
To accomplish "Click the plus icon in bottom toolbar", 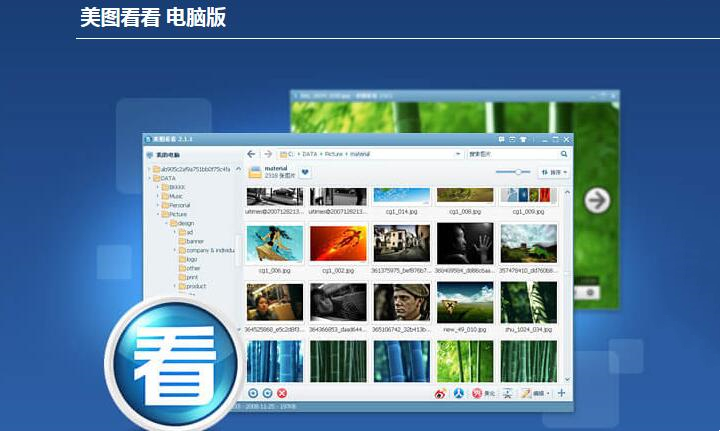I will [561, 393].
